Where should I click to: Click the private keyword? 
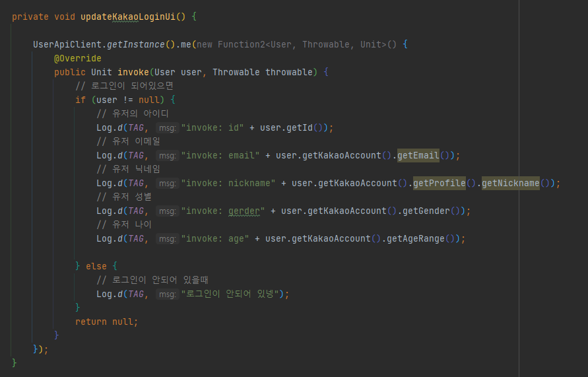30,17
